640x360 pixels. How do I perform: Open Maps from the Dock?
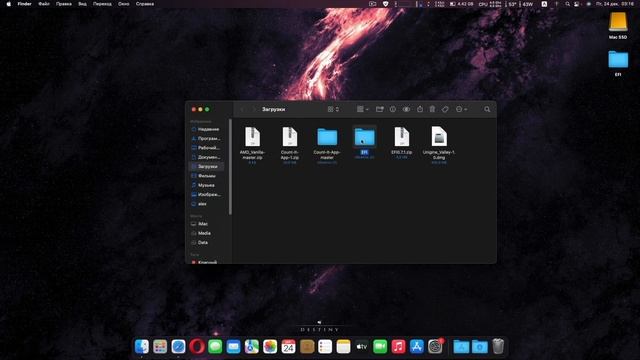click(x=251, y=347)
